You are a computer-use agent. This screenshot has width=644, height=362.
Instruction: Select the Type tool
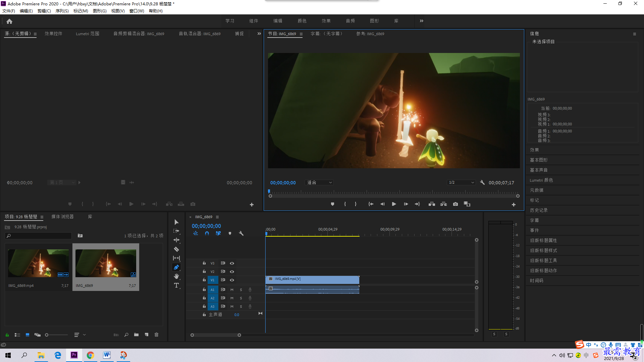tap(176, 285)
